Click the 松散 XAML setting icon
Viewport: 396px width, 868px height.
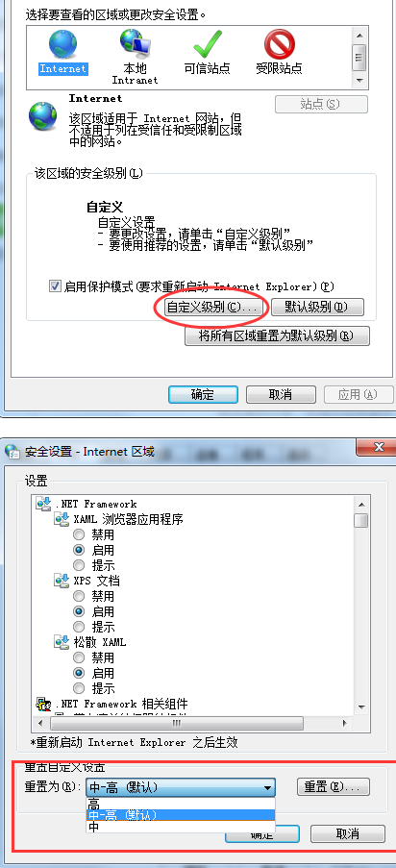click(61, 642)
